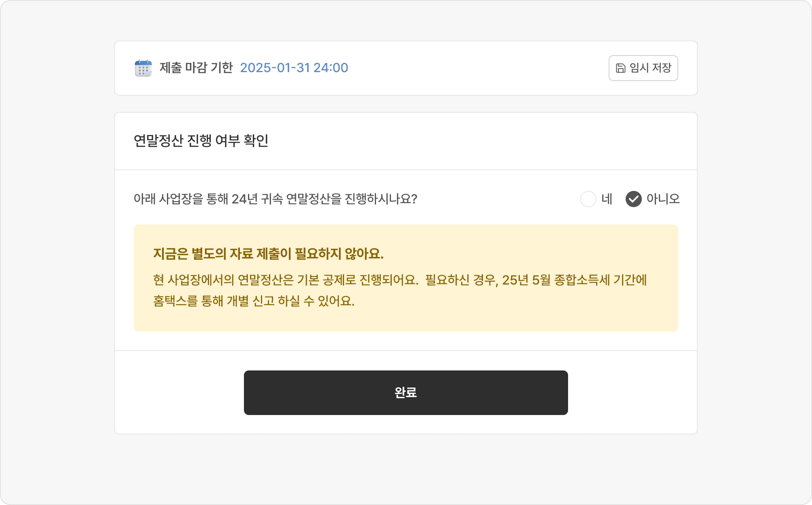
Task: Click the yellow notice box
Action: pos(405,278)
